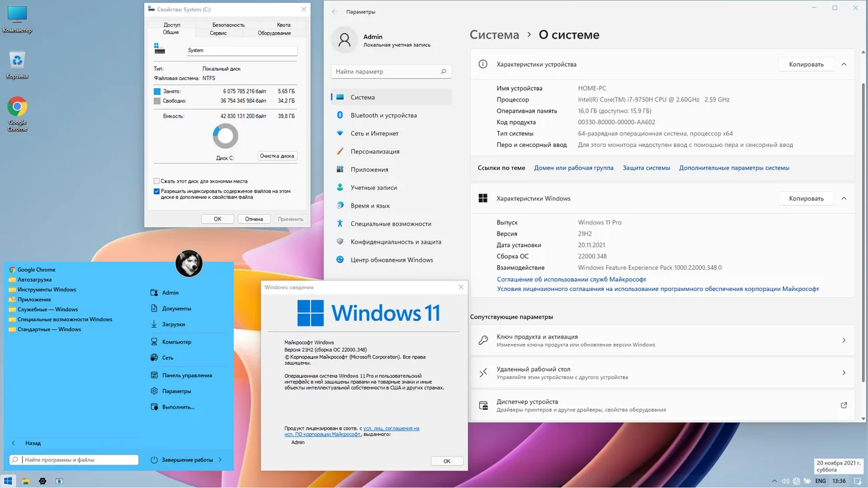Edit the disk label field 'System'
Screen dimensions: 868x488
point(242,50)
